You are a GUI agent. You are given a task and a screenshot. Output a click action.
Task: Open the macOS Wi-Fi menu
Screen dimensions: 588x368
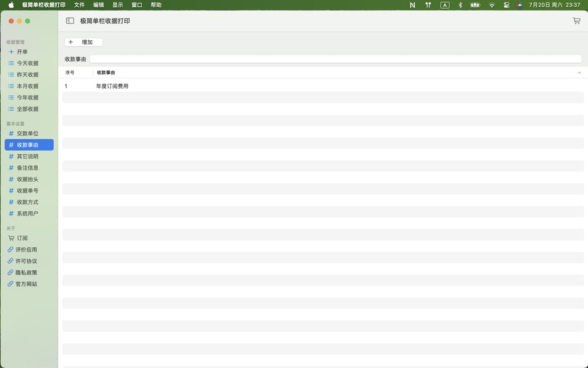click(491, 5)
